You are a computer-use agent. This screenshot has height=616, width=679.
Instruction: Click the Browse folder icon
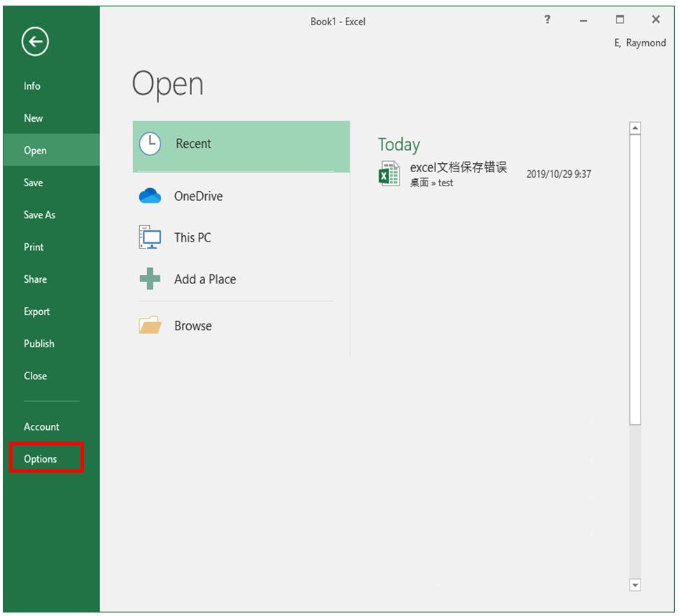click(150, 325)
